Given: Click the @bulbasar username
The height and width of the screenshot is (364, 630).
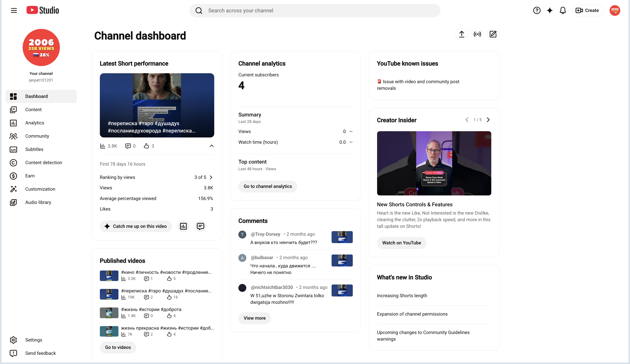Looking at the screenshot, I should click(x=262, y=258).
